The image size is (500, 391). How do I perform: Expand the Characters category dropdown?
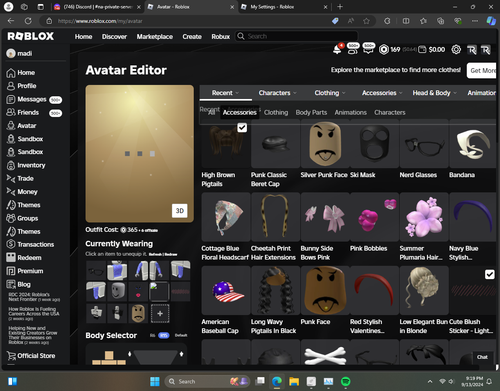(x=278, y=93)
